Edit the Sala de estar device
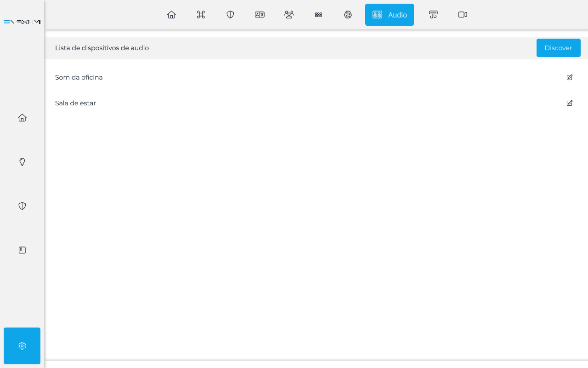Viewport: 588px width, 368px height. pyautogui.click(x=570, y=103)
